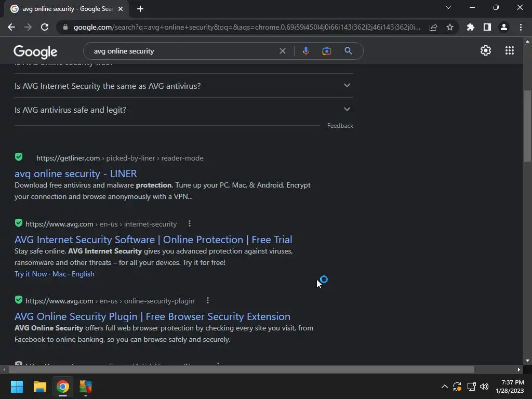The height and width of the screenshot is (399, 532).
Task: Expand 'Is AVG Internet Security the same as AVG antivirus?'
Action: [x=183, y=86]
